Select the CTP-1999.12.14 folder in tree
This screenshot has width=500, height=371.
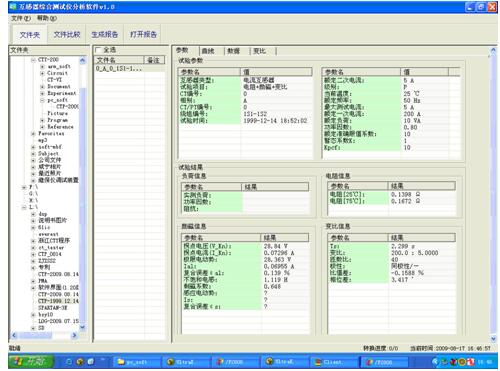[x=58, y=301]
